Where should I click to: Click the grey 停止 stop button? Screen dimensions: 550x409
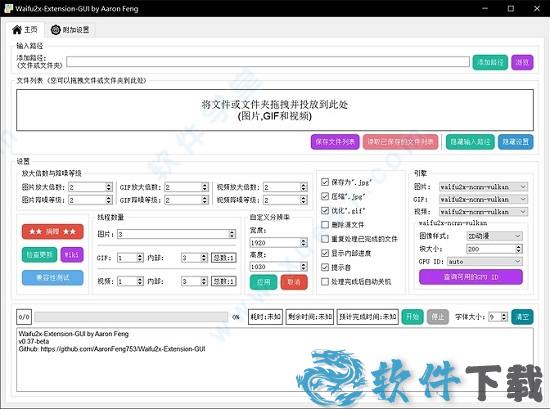click(x=438, y=317)
